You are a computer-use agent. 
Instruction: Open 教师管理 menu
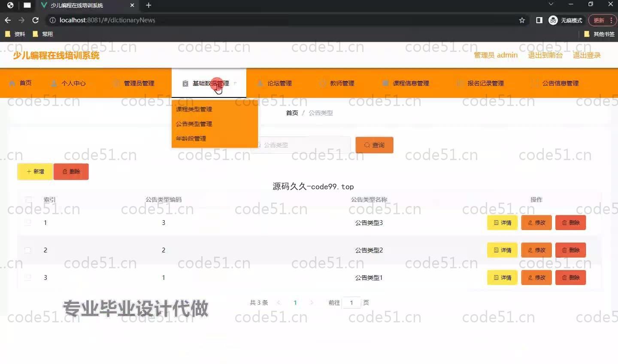pyautogui.click(x=337, y=83)
